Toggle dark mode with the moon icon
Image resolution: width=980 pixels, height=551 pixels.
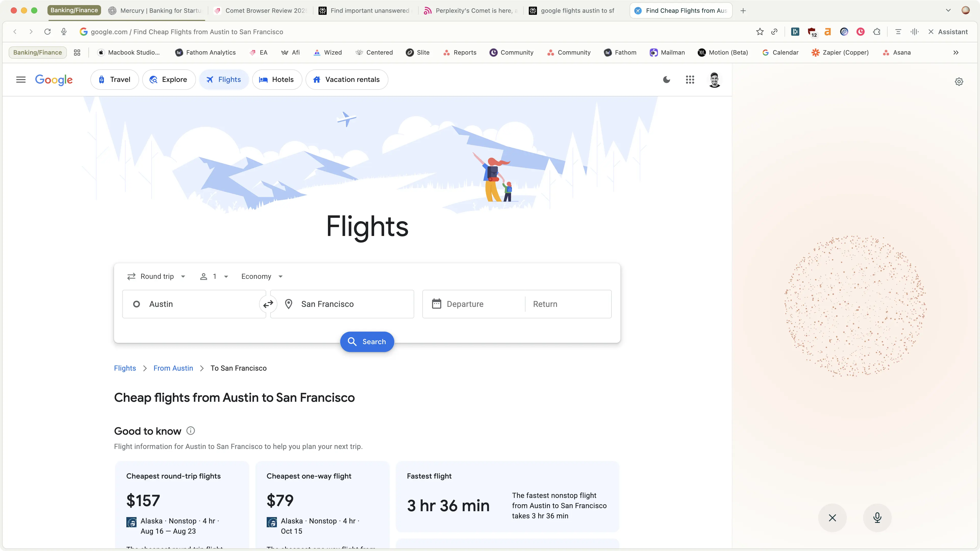tap(667, 80)
